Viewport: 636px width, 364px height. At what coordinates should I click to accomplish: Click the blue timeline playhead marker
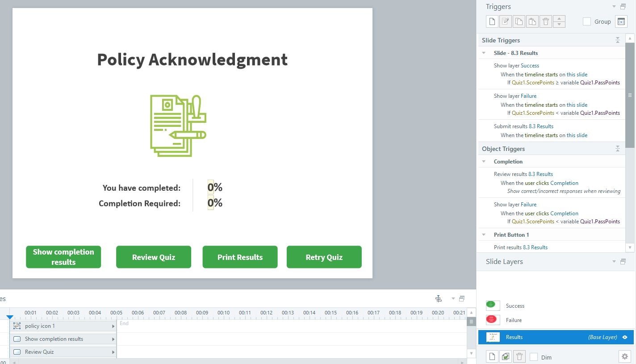(x=10, y=317)
